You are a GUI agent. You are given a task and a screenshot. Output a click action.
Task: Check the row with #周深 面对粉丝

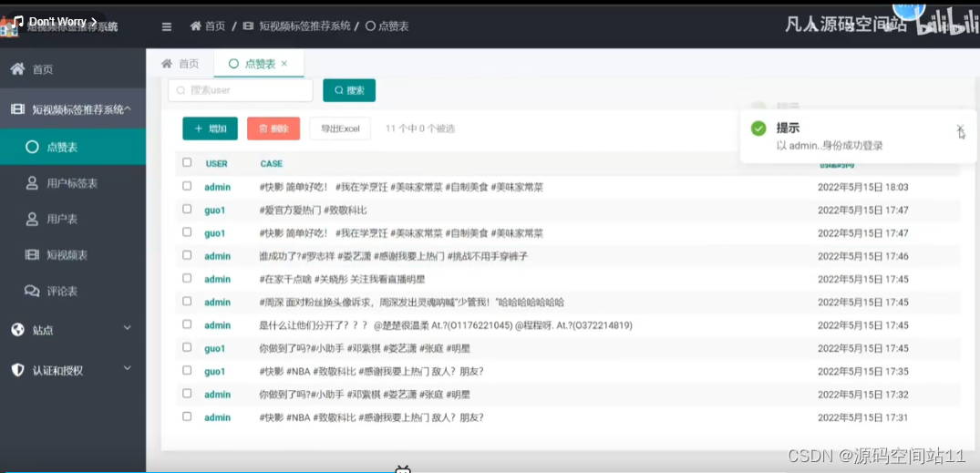(x=187, y=301)
